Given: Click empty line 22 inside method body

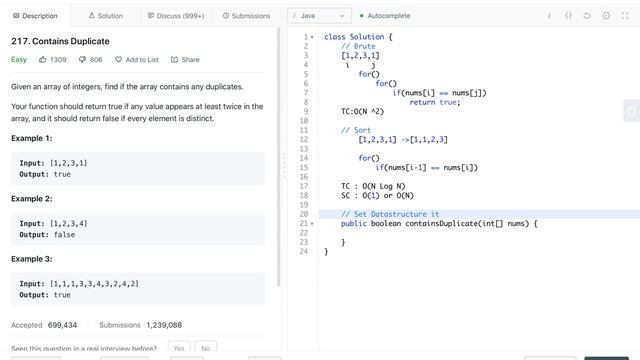Looking at the screenshot, I should [x=478, y=233].
